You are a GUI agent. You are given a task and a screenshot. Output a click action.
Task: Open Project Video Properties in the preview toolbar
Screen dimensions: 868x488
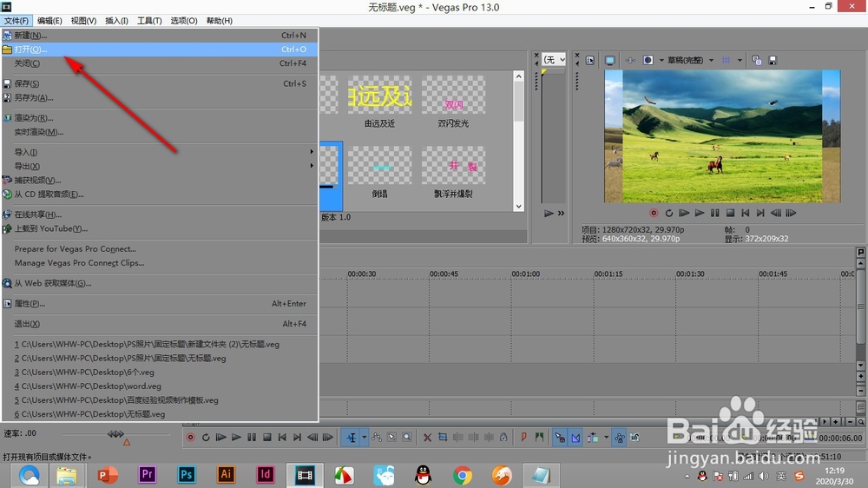(x=590, y=61)
